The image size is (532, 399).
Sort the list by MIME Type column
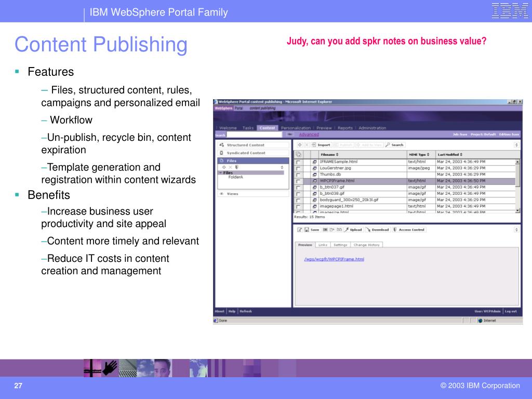click(419, 155)
